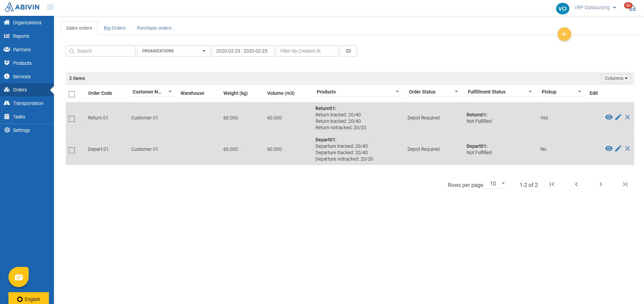This screenshot has height=304, width=644.
Task: Click the Order Code column header
Action: point(100,93)
